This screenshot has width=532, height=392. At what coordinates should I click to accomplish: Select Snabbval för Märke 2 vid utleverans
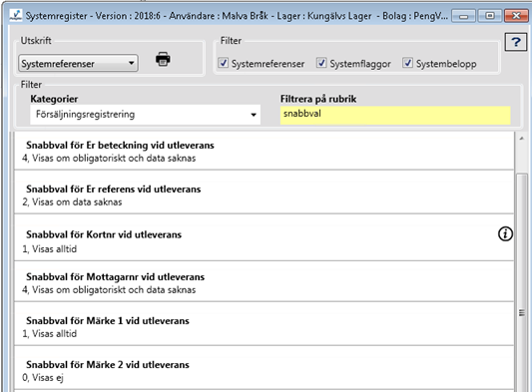point(264,368)
